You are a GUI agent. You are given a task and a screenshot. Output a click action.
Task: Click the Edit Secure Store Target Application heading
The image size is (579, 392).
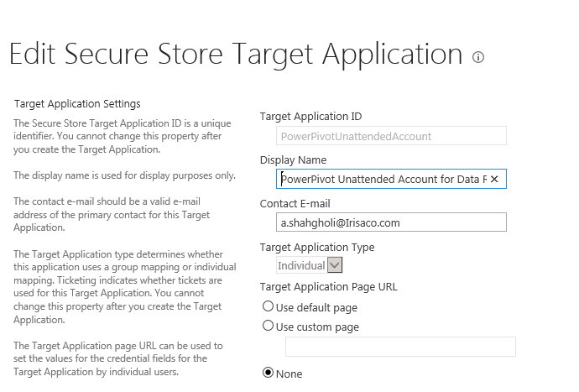point(236,55)
